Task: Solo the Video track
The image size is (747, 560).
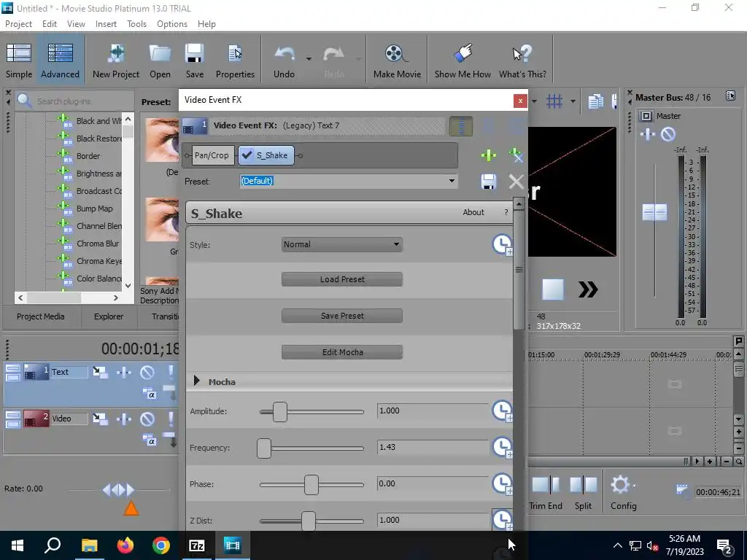Action: [171, 419]
